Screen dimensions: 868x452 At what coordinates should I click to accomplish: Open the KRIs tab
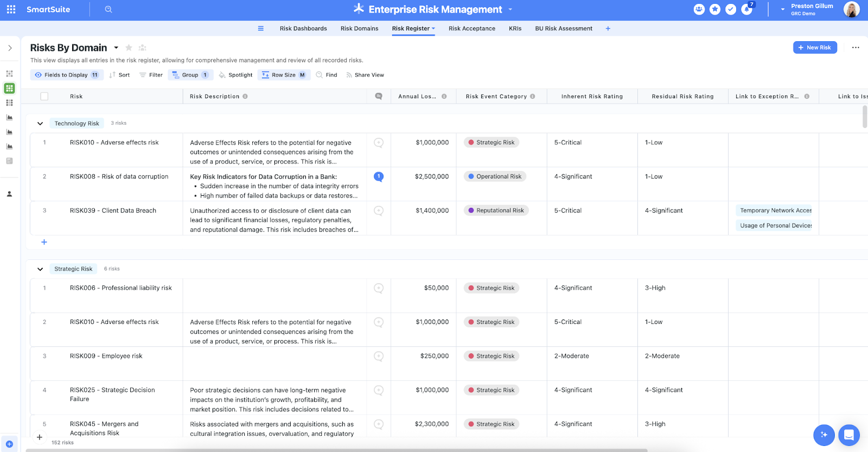tap(515, 28)
